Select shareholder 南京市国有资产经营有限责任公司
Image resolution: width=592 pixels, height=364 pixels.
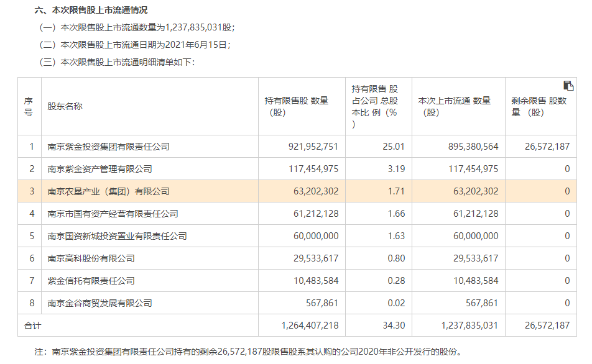tap(113, 214)
